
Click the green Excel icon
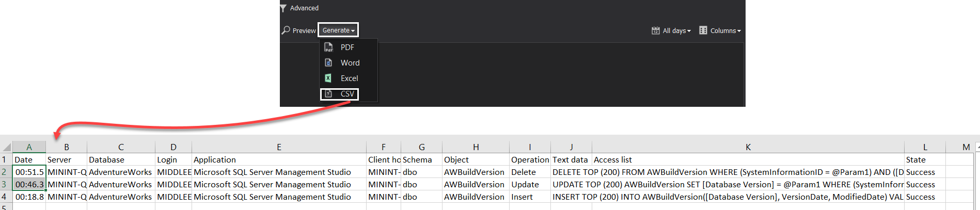328,78
